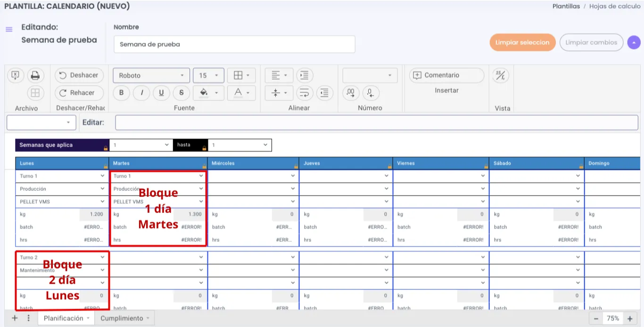Select the Sábado column header
The image size is (644, 327).
(537, 163)
